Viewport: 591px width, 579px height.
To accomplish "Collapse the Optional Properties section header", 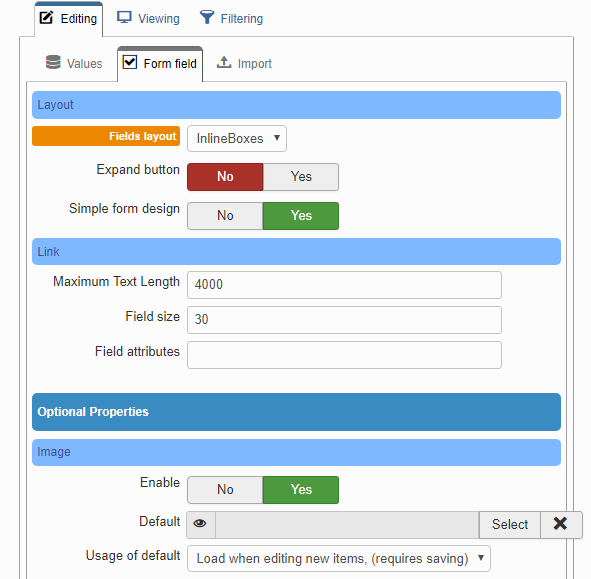I will (x=296, y=412).
